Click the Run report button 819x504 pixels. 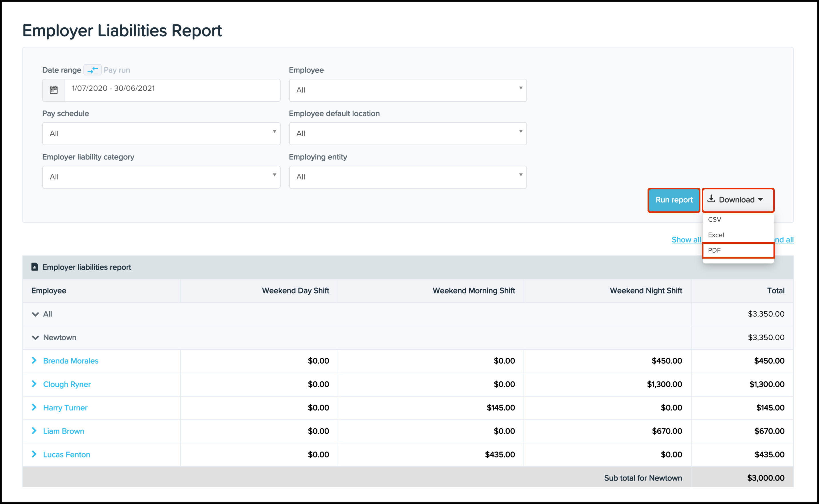point(674,200)
